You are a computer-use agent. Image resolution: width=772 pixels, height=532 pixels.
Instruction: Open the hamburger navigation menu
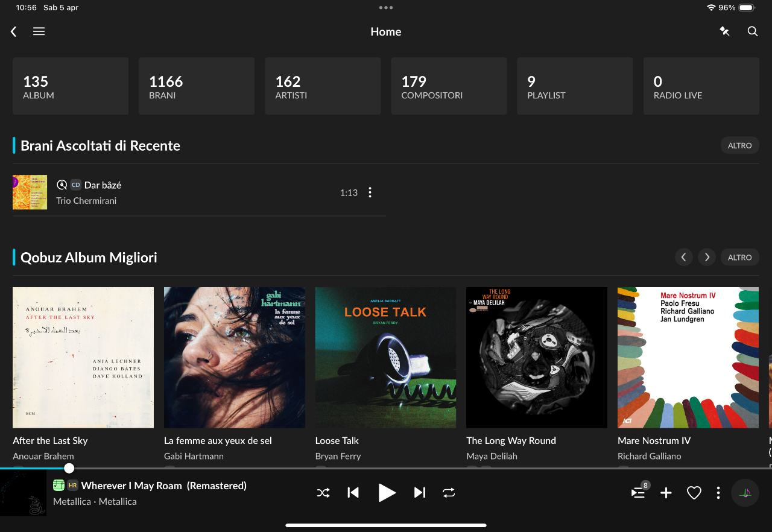pyautogui.click(x=39, y=31)
